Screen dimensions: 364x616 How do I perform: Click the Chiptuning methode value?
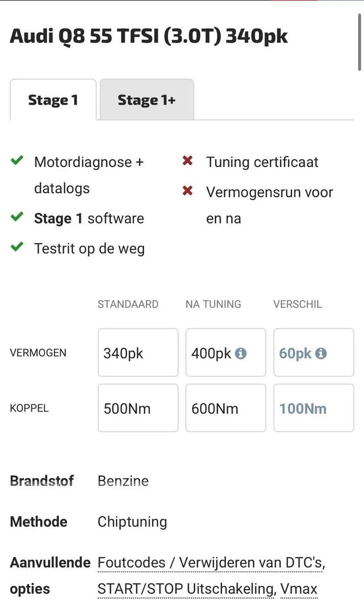coord(132,522)
